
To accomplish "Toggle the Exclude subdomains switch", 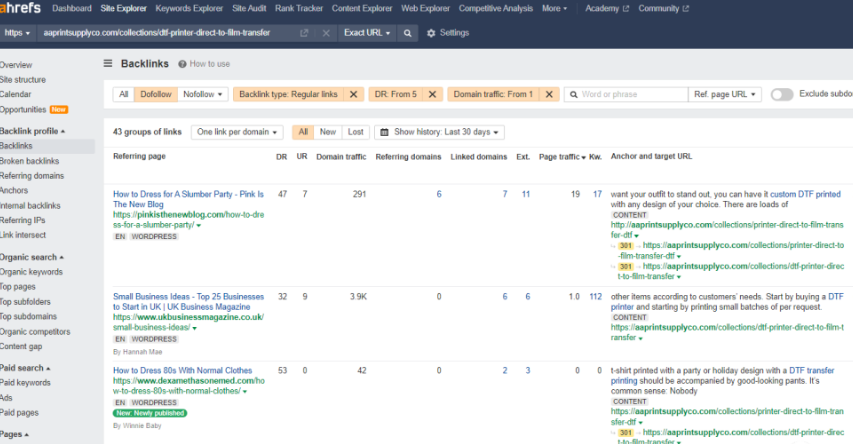I will point(781,95).
